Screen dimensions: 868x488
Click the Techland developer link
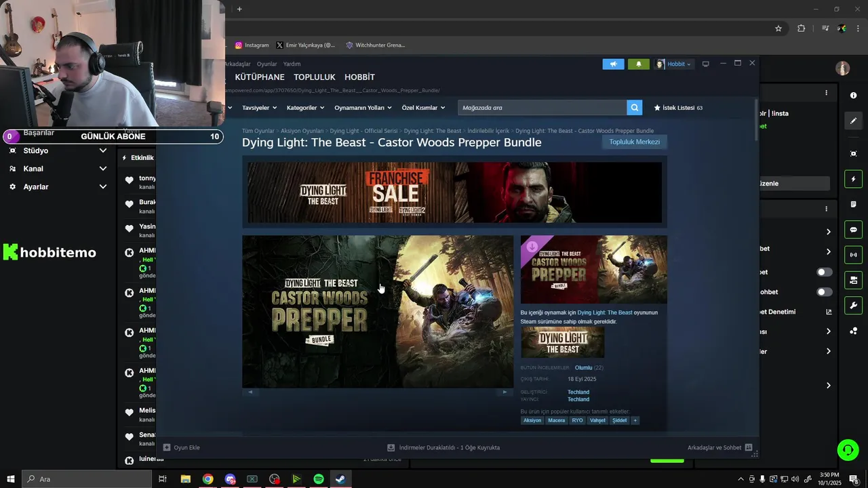[x=578, y=392]
